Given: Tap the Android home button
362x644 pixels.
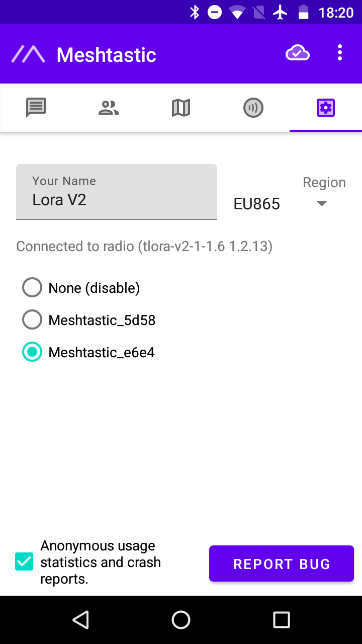Looking at the screenshot, I should click(x=181, y=620).
